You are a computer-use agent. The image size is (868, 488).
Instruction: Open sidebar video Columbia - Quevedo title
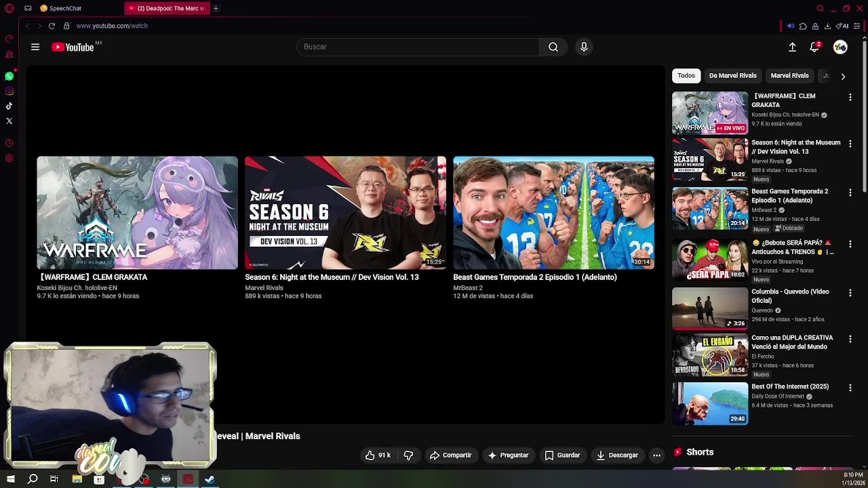coord(790,296)
